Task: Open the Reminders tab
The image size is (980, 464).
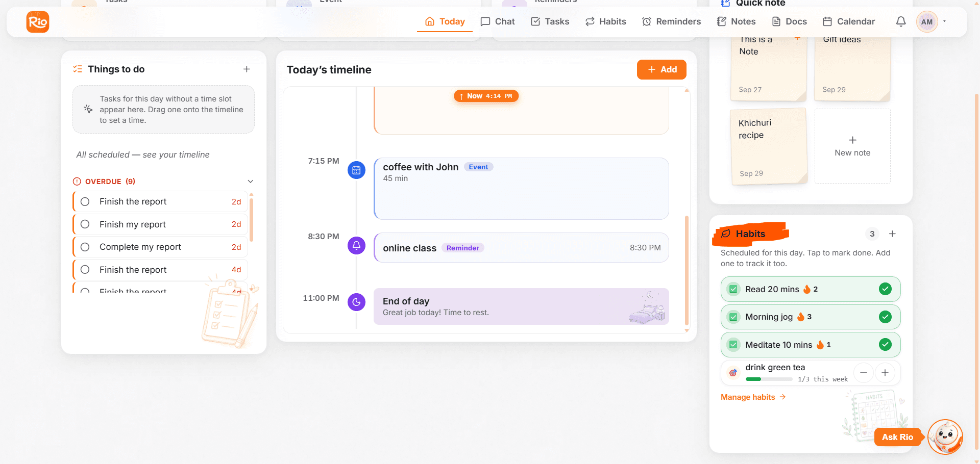Action: tap(671, 21)
